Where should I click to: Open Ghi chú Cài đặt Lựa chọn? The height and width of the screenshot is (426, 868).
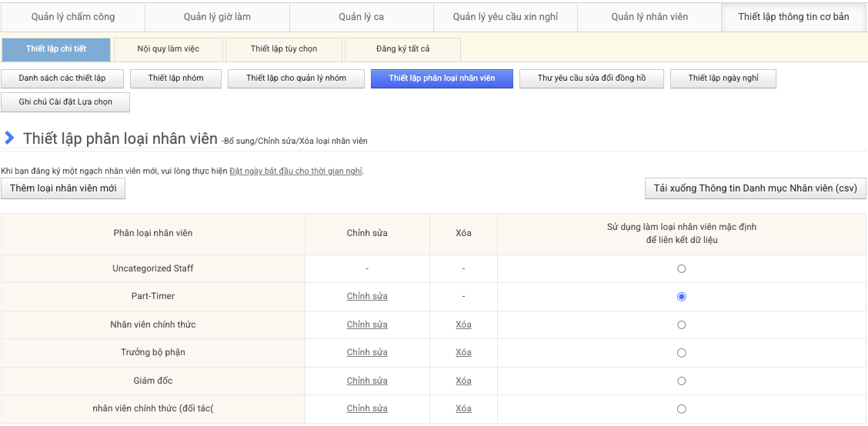click(65, 102)
